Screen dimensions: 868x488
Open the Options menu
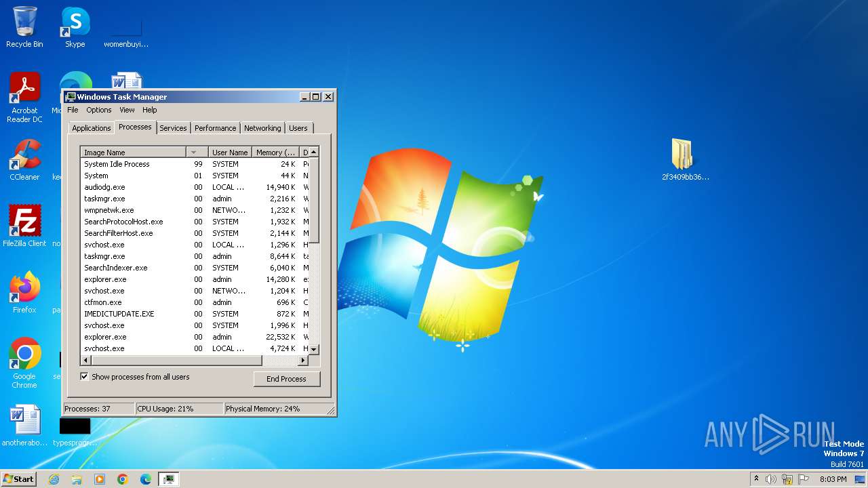pos(98,110)
